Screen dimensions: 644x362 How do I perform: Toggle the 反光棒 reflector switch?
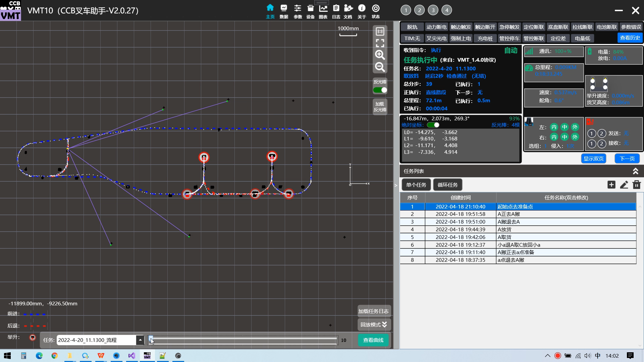click(380, 90)
